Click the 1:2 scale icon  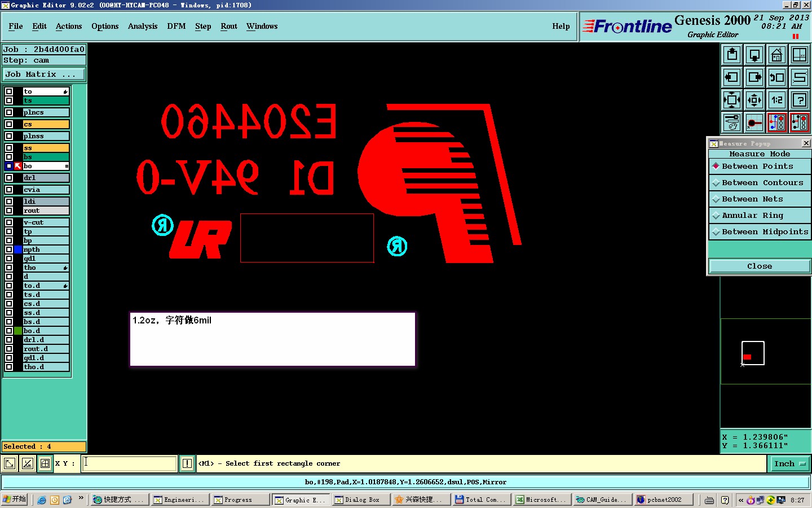[x=777, y=100]
